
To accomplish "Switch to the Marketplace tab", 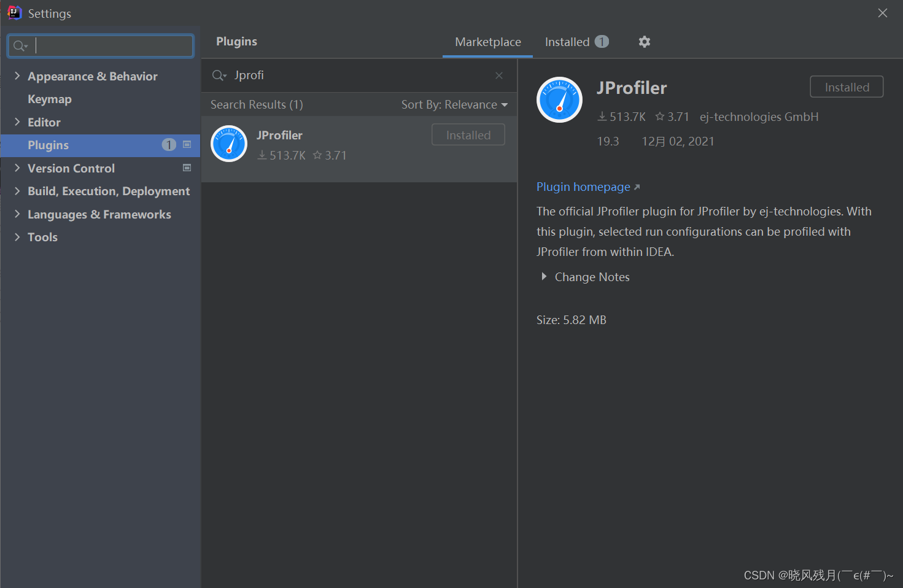I will point(488,42).
